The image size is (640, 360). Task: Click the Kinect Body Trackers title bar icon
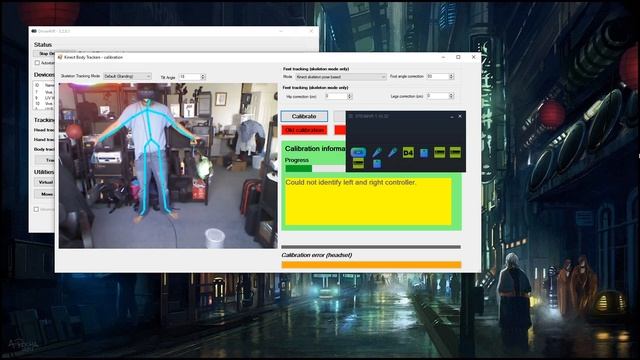pyautogui.click(x=60, y=57)
